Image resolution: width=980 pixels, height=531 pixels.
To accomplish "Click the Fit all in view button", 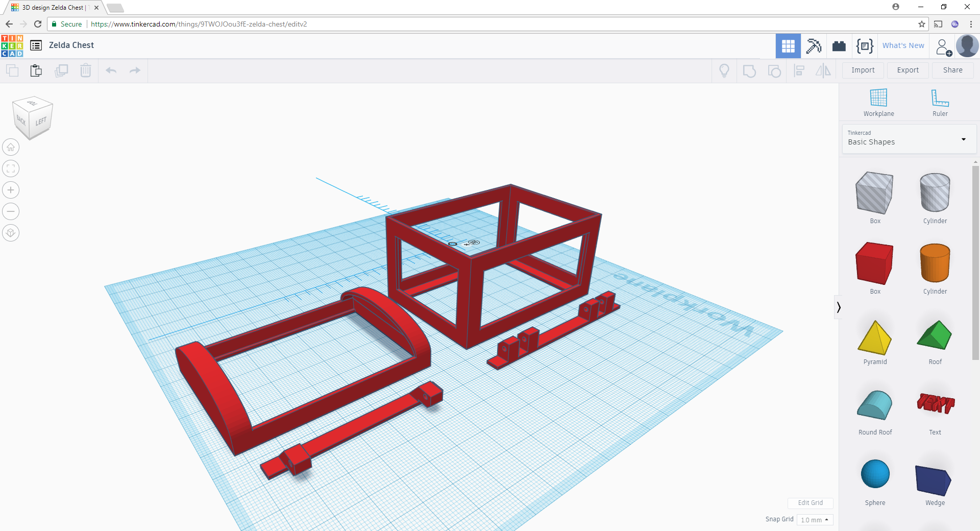I will pos(11,168).
